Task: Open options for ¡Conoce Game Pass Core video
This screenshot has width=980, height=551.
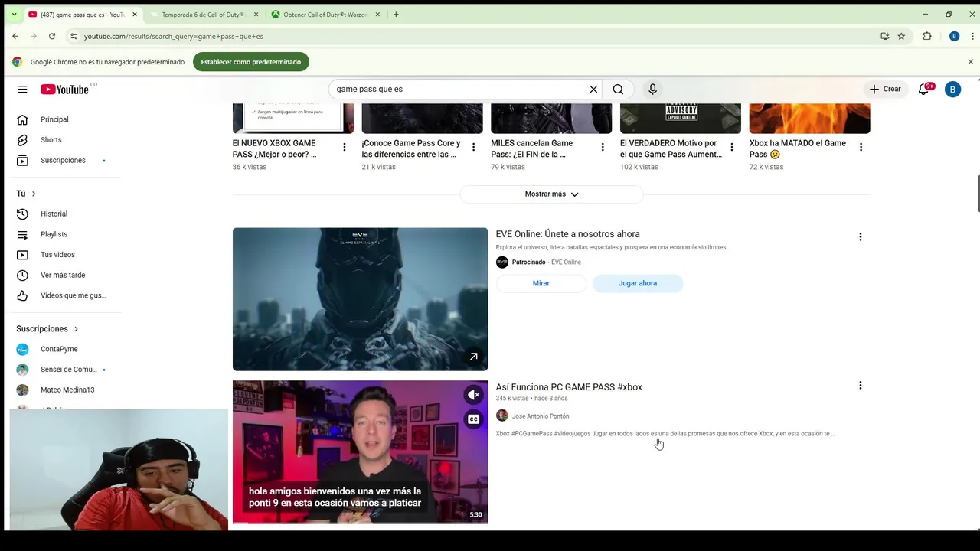Action: [473, 147]
